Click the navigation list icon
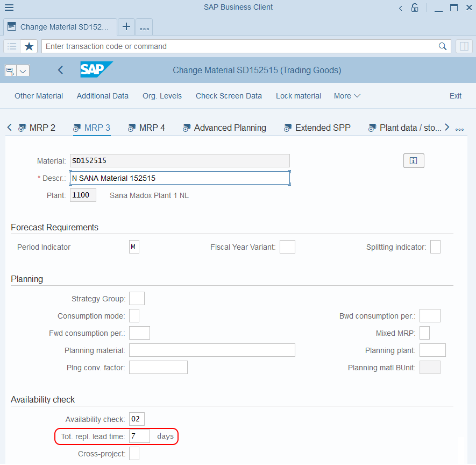The width and height of the screenshot is (476, 465). point(12,46)
